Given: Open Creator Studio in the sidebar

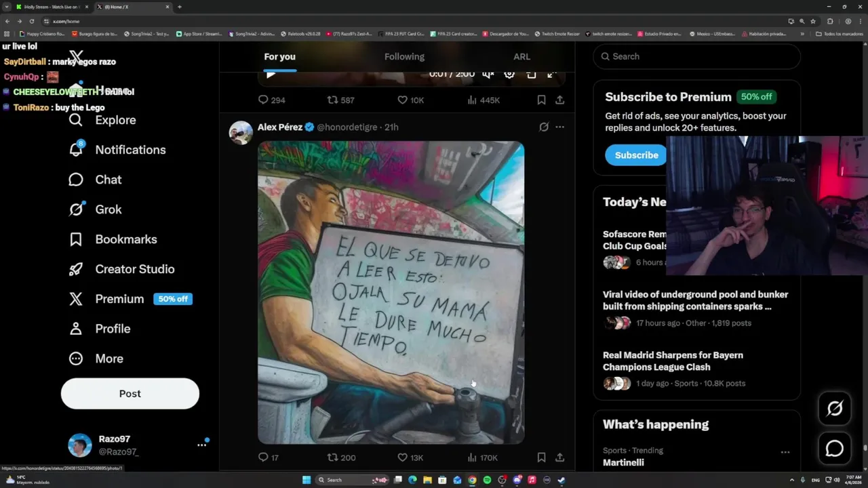Looking at the screenshot, I should (121, 269).
